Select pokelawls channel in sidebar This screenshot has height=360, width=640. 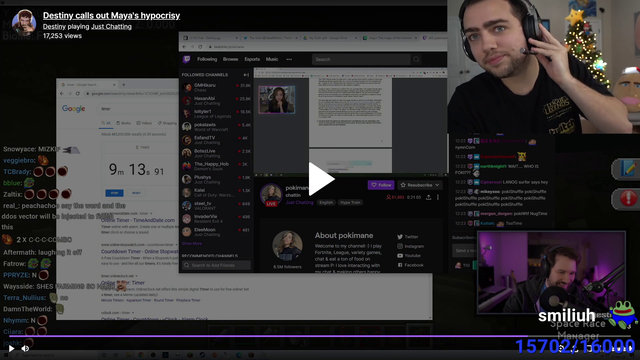[216, 127]
